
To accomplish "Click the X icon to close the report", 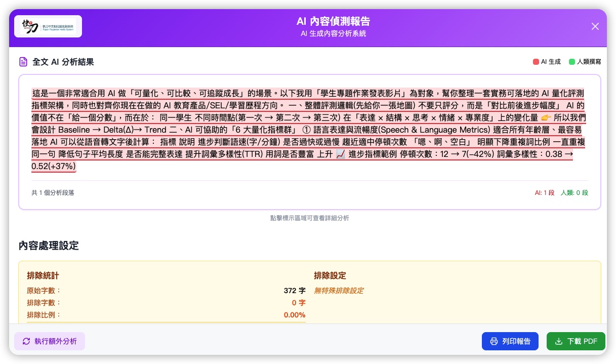I will coord(595,26).
